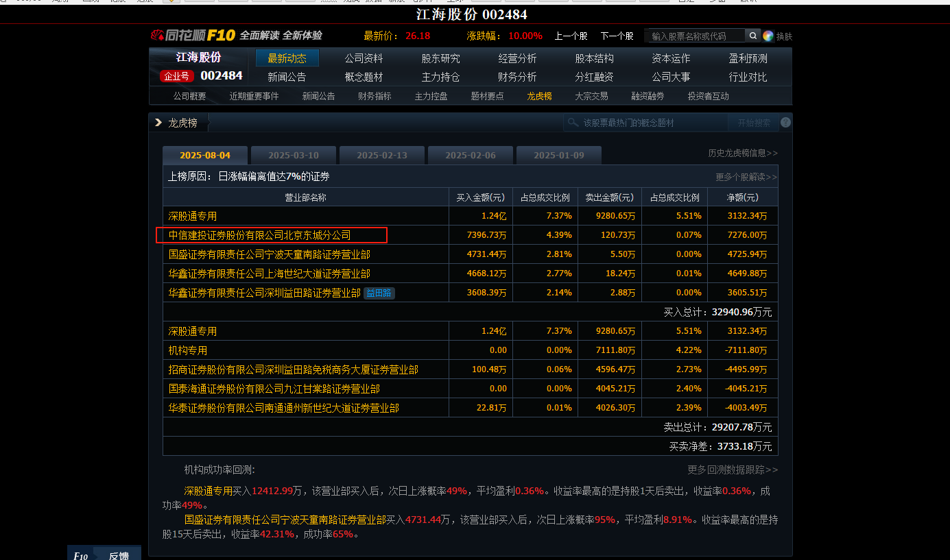
Task: Open the 分红融资 menu item
Action: 595,77
